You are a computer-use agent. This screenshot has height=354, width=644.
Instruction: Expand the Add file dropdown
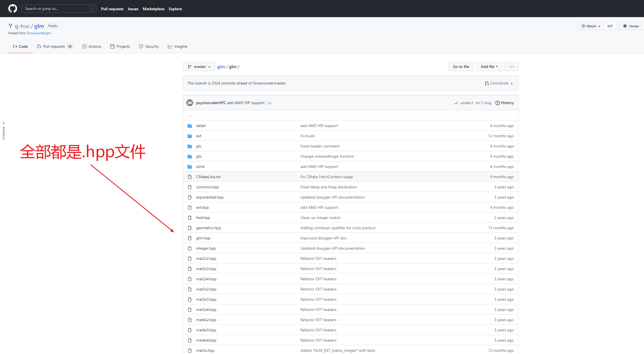click(x=489, y=67)
